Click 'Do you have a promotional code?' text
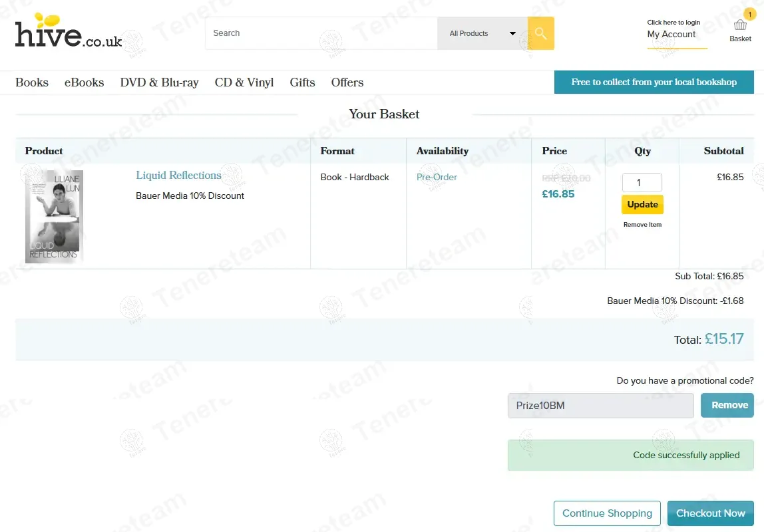The image size is (764, 532). click(685, 380)
